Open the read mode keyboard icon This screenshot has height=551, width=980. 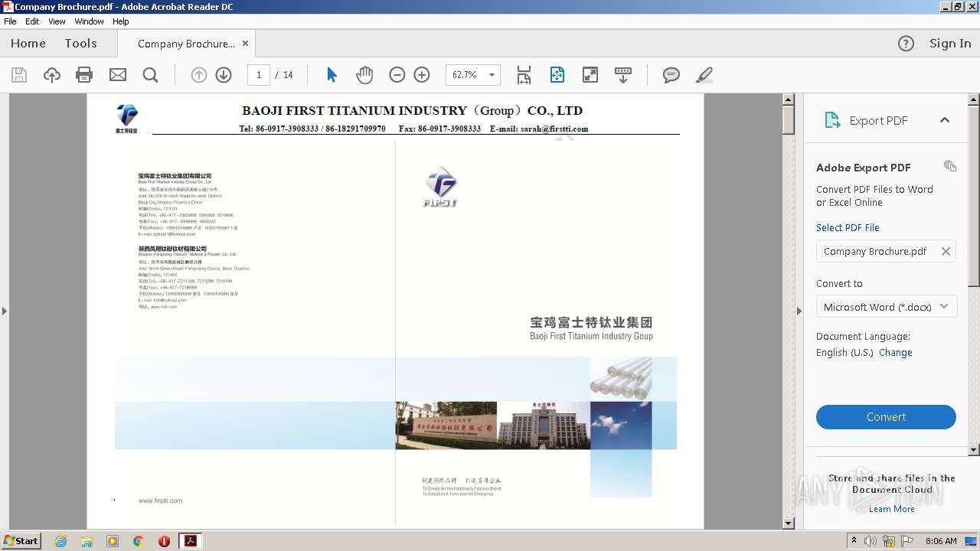point(623,75)
